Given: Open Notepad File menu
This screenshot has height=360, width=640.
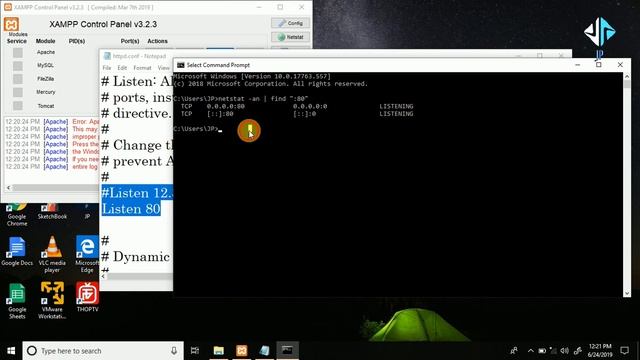Looking at the screenshot, I should click(x=107, y=68).
